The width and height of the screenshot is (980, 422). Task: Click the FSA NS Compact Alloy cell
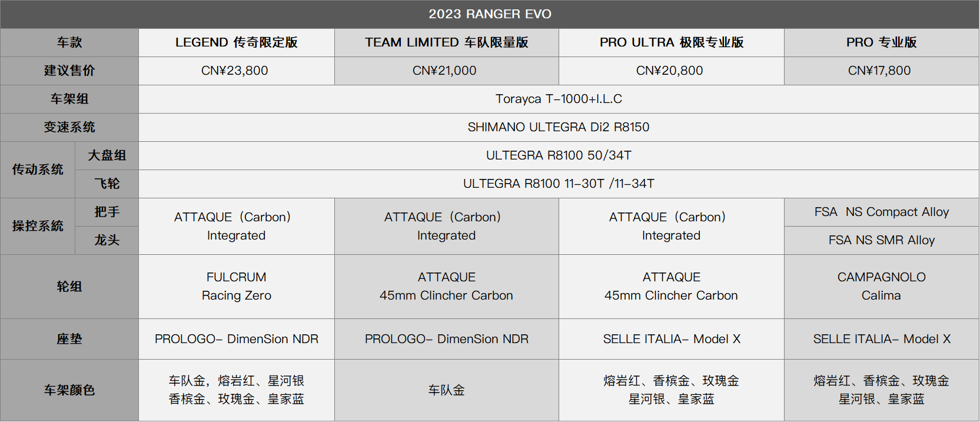coord(882,212)
